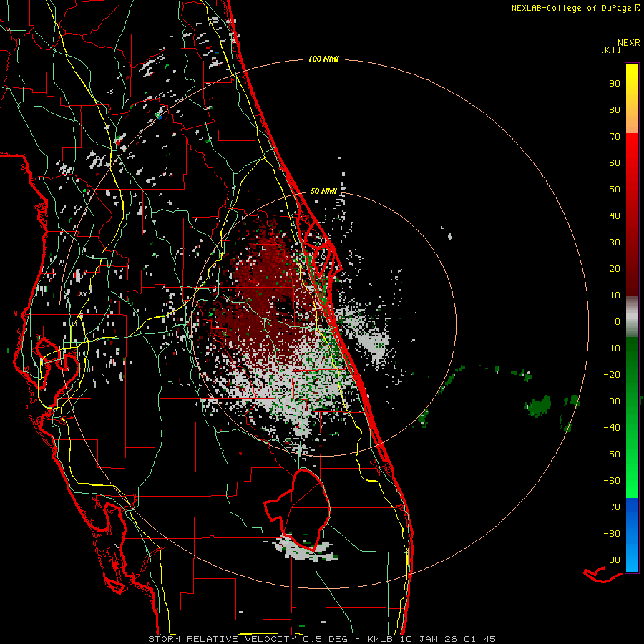Click the -20 value on velocity scale
Image resolution: width=644 pixels, height=644 pixels.
point(612,375)
